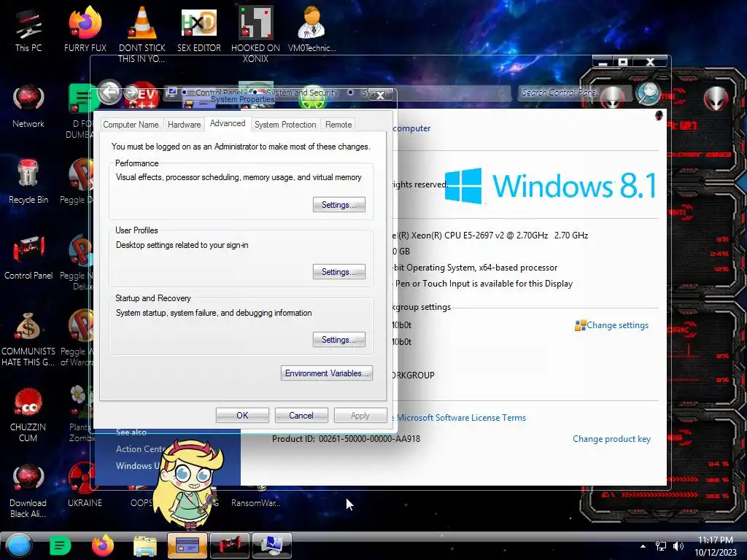The image size is (747, 560).
Task: Open Startup and Recovery Settings button
Action: tap(338, 340)
